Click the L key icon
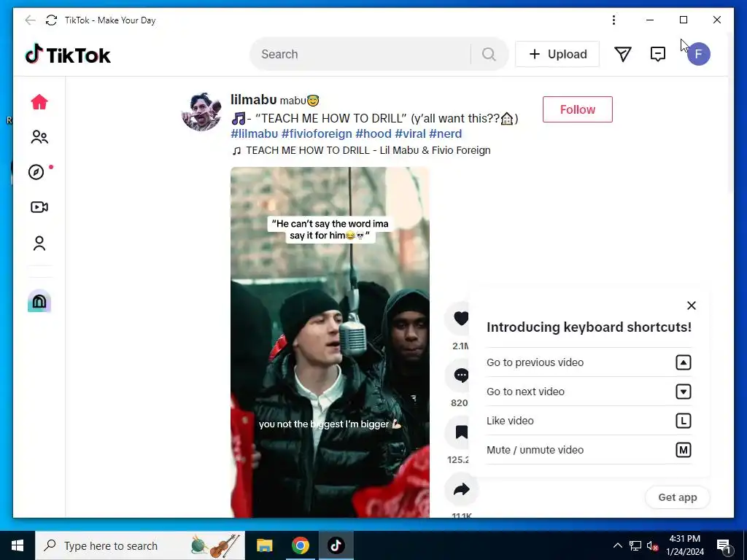The image size is (747, 560). click(683, 421)
